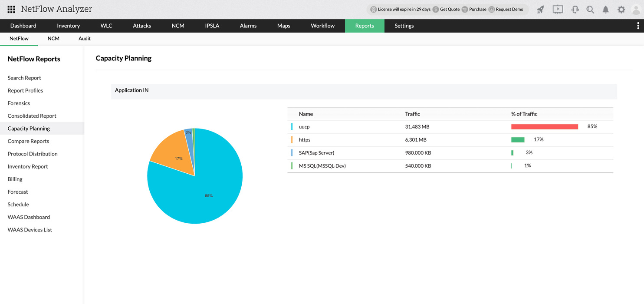Select the Reports menu tab
The height and width of the screenshot is (304, 644).
[x=365, y=26]
